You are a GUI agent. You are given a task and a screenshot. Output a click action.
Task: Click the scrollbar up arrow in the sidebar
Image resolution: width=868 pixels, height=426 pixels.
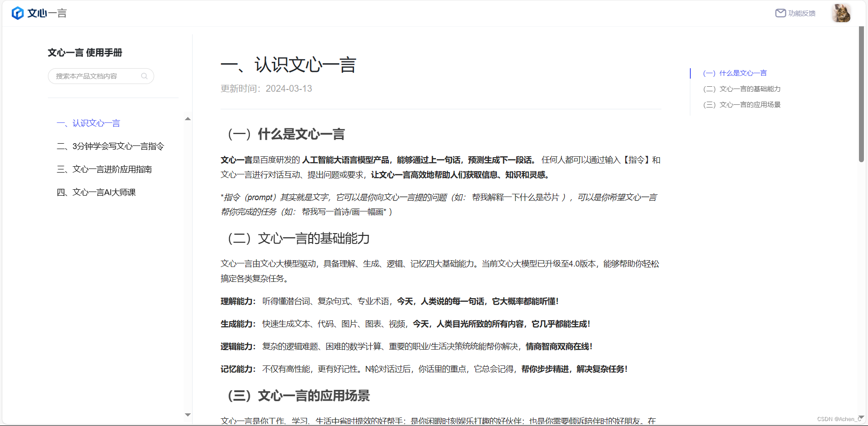(x=188, y=118)
